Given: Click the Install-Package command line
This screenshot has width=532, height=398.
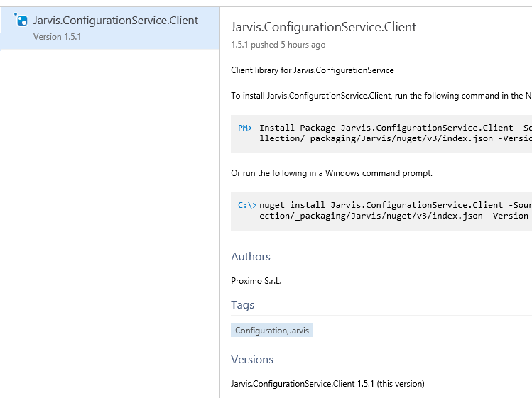Looking at the screenshot, I should click(x=395, y=128).
